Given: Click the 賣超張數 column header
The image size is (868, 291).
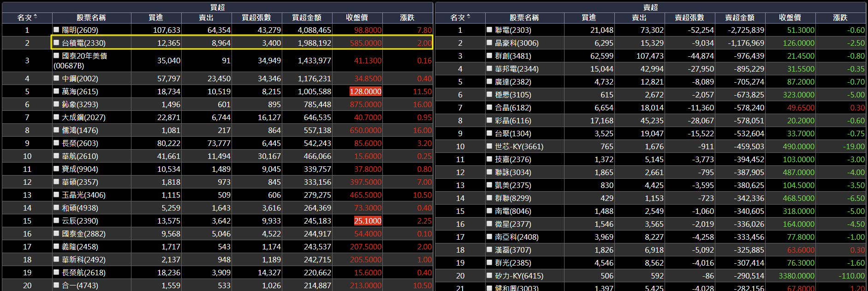Looking at the screenshot, I should click(690, 18).
